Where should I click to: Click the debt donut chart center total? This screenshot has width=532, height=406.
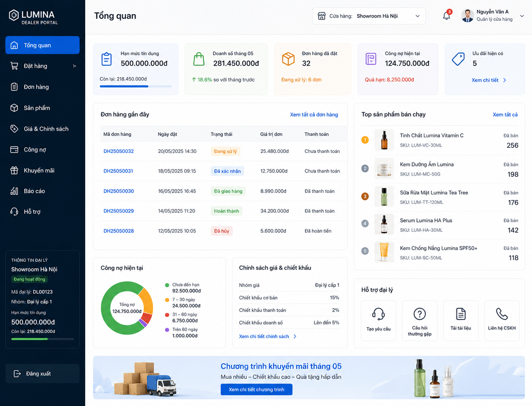coord(127,308)
